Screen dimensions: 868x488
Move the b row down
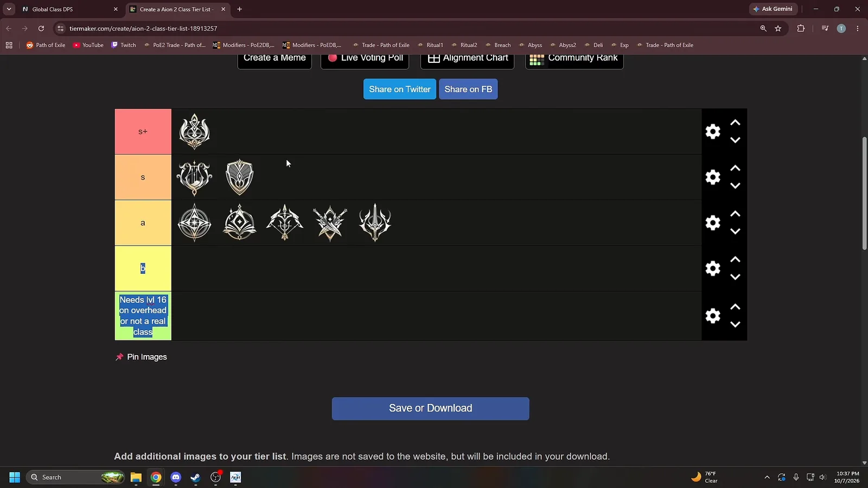coord(735,277)
